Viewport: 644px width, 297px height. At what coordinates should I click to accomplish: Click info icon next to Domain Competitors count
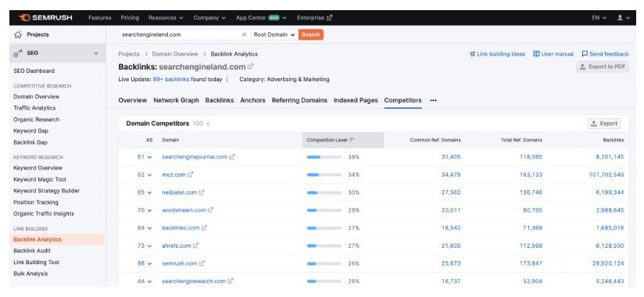point(208,123)
